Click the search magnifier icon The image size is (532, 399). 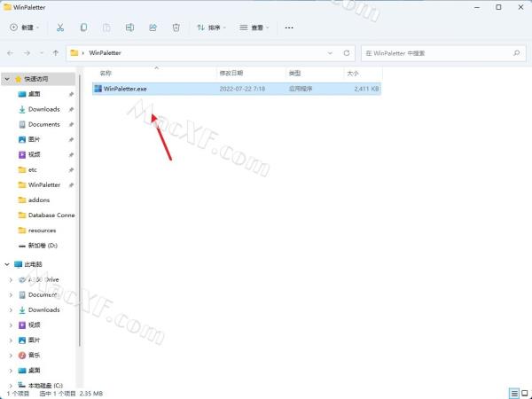[x=516, y=53]
